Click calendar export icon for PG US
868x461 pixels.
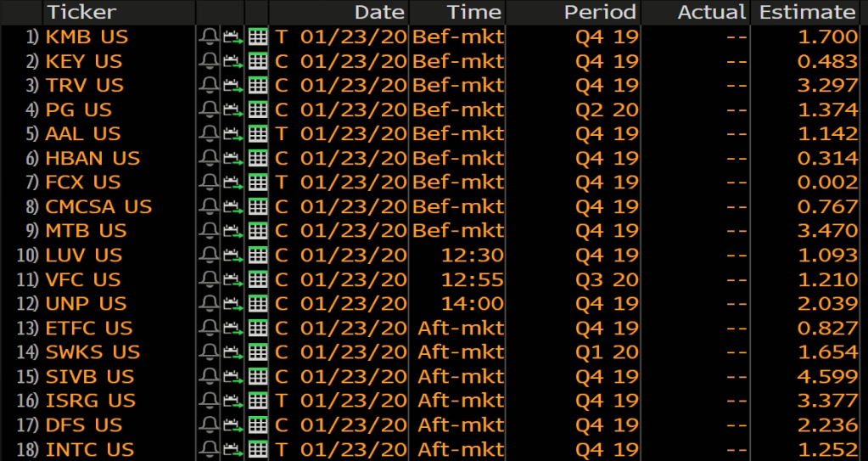(233, 110)
